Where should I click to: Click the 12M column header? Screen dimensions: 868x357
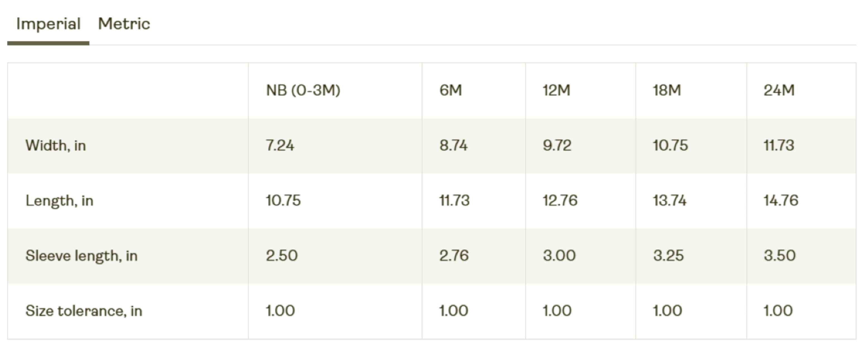click(x=556, y=90)
